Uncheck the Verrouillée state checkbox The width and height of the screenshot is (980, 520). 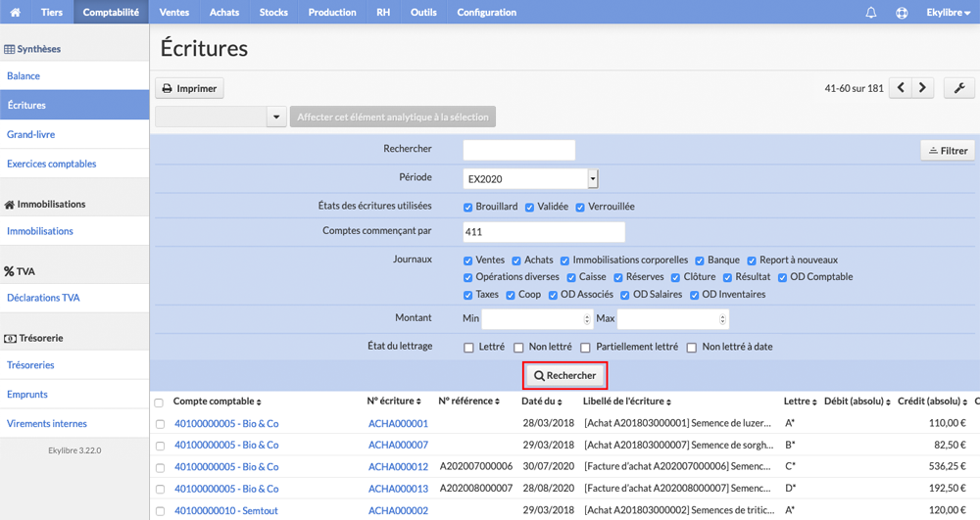[x=580, y=208]
